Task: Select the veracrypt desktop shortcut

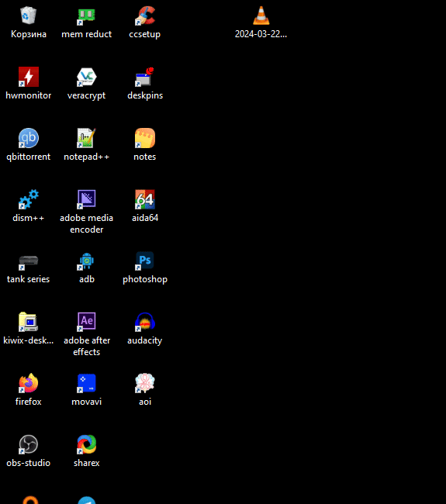Action: (x=87, y=77)
